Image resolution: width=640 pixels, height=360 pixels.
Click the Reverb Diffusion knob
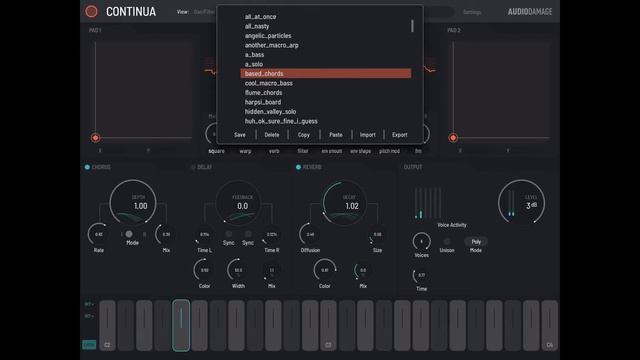(x=310, y=234)
